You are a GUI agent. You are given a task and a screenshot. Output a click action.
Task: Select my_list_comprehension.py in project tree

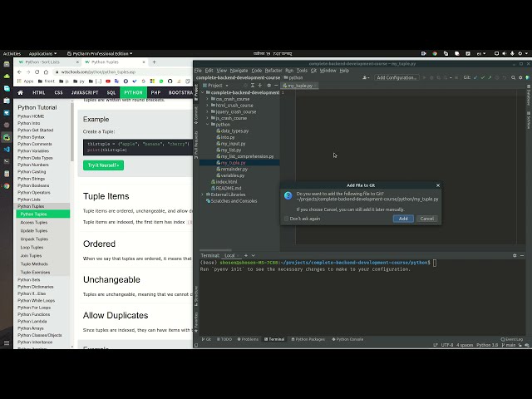pyautogui.click(x=245, y=156)
